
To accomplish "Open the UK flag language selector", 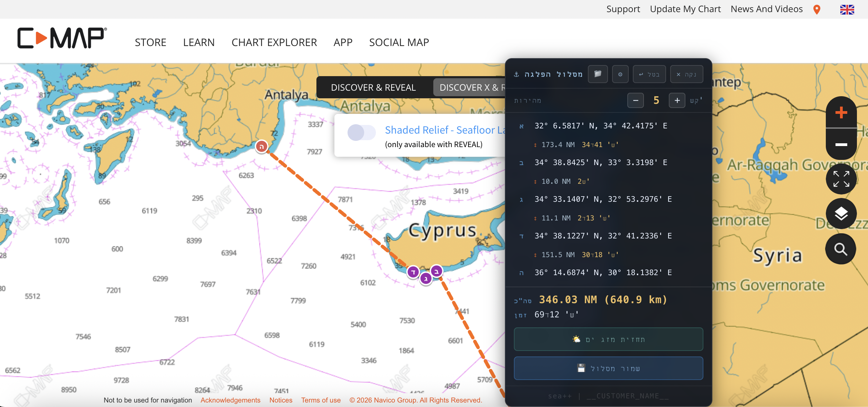I will click(x=847, y=9).
